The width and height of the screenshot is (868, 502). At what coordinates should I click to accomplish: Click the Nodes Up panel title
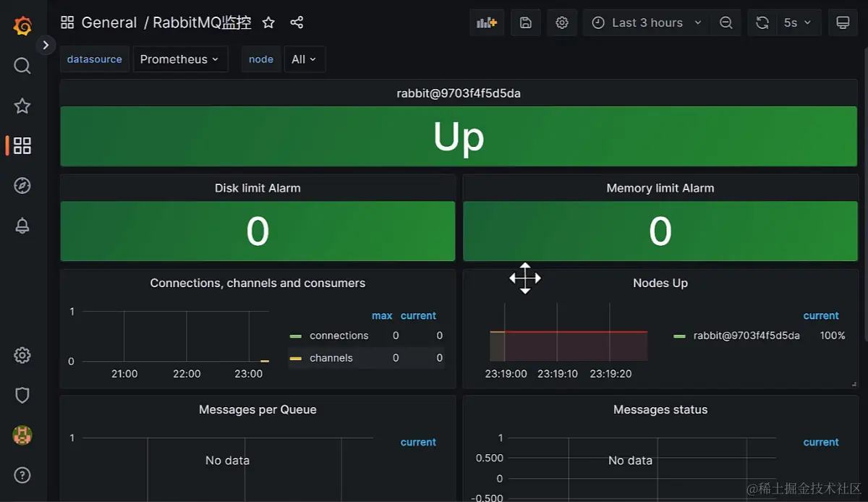660,283
